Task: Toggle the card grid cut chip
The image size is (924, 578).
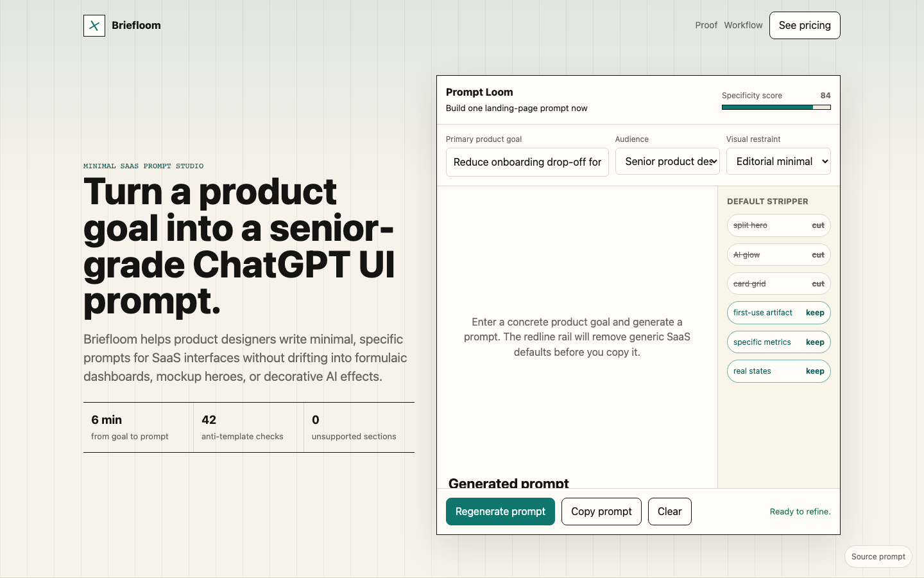Action: [778, 284]
